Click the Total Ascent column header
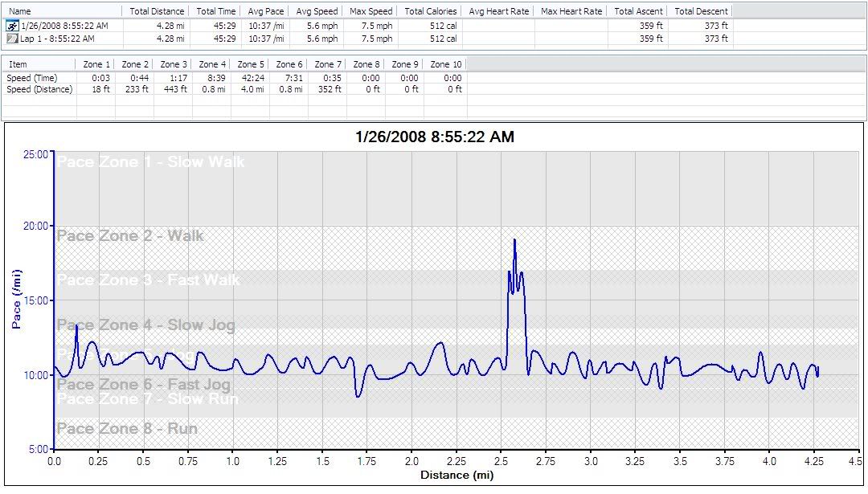 638,11
